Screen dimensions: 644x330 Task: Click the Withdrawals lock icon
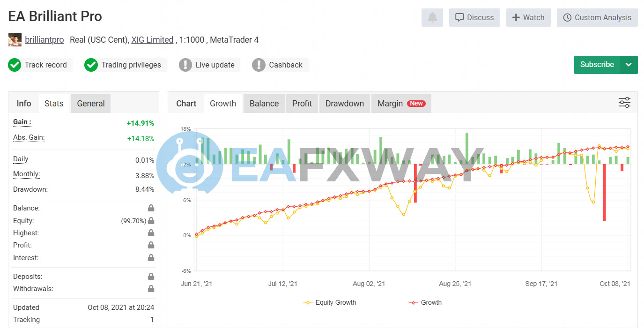[151, 289]
